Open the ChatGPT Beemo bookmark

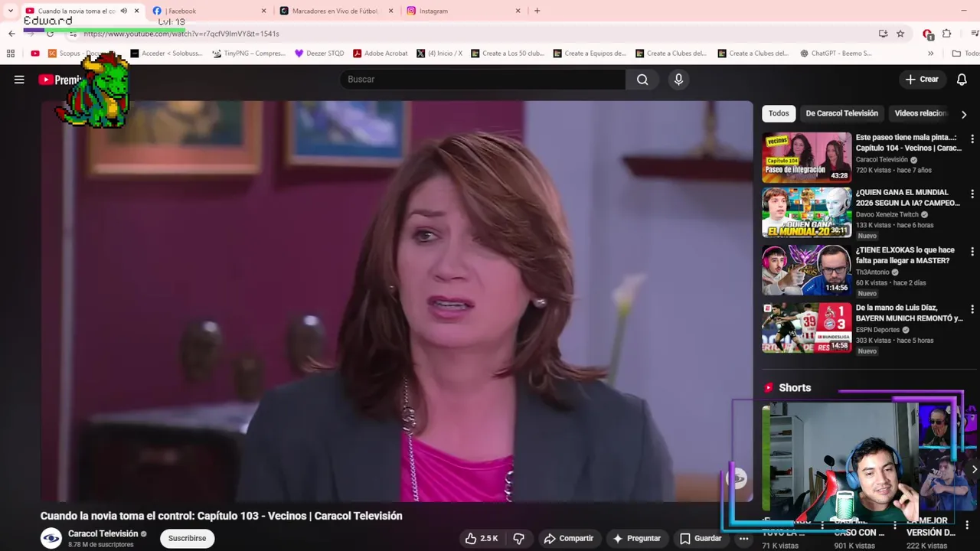point(835,54)
